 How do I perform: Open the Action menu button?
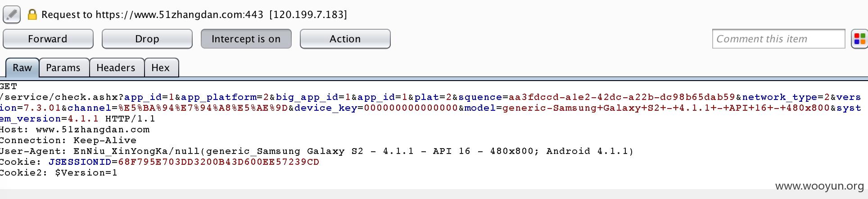pos(345,39)
